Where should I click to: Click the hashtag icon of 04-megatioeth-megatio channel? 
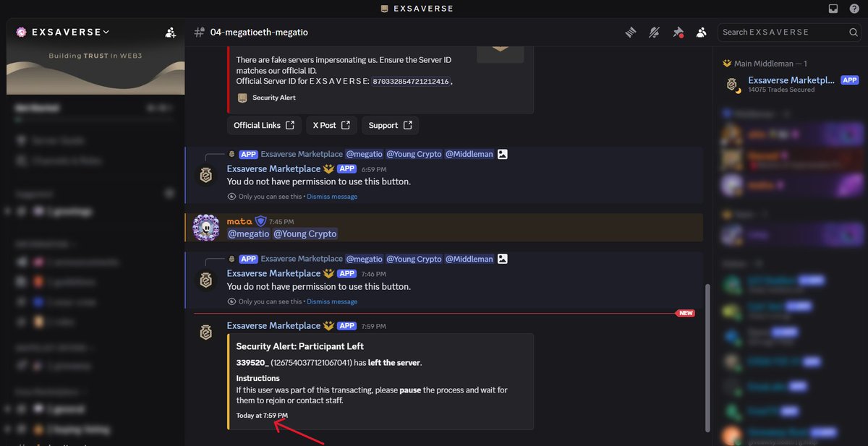point(199,32)
